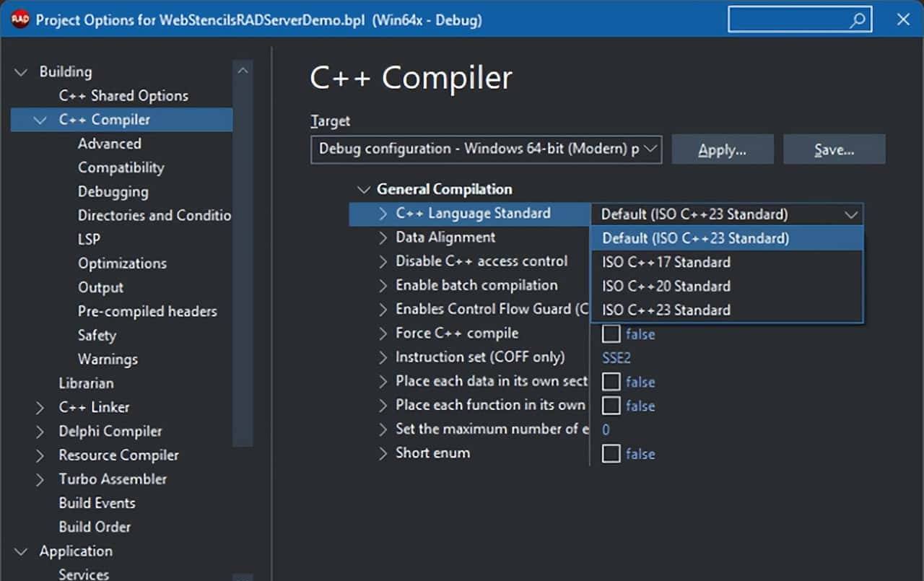Toggle the Force C++ compile checkbox

pyautogui.click(x=611, y=334)
